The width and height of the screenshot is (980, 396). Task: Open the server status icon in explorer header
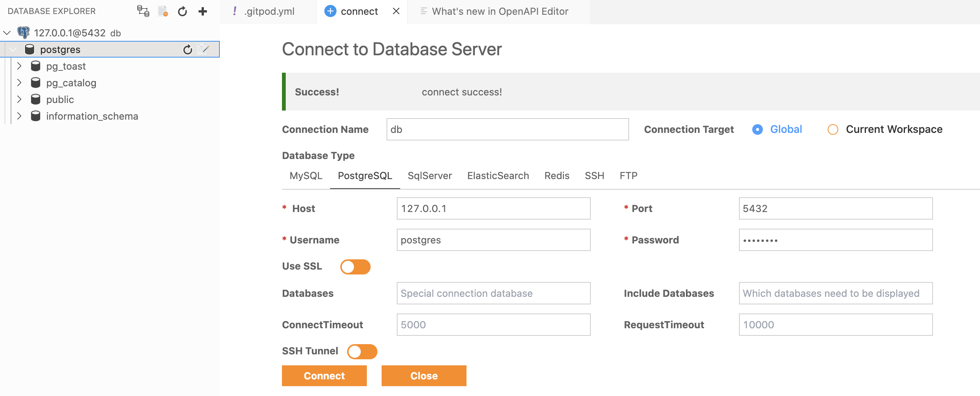pos(143,11)
